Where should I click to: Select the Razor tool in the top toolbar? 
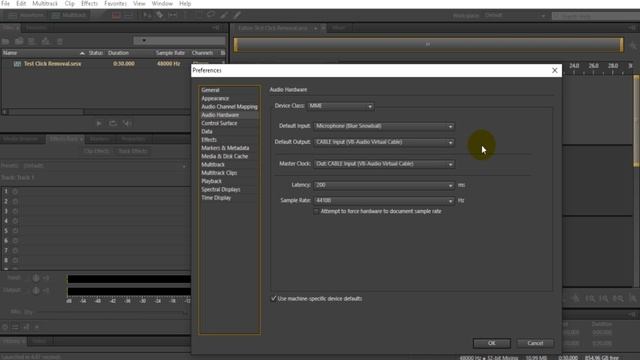click(x=160, y=15)
